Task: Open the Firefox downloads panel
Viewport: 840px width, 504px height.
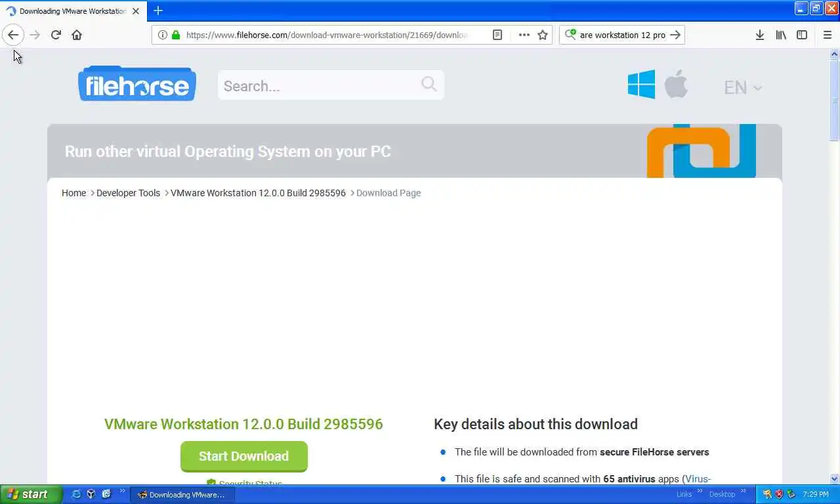Action: (x=759, y=35)
